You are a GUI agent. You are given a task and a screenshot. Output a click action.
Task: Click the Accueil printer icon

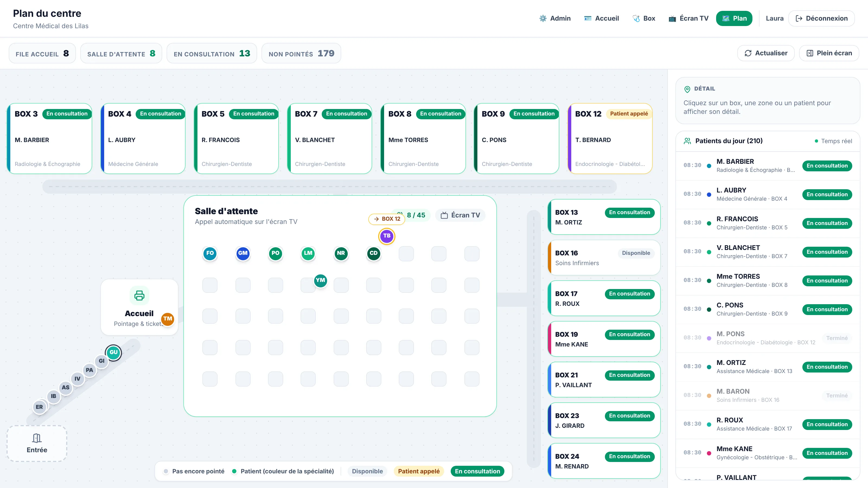139,295
